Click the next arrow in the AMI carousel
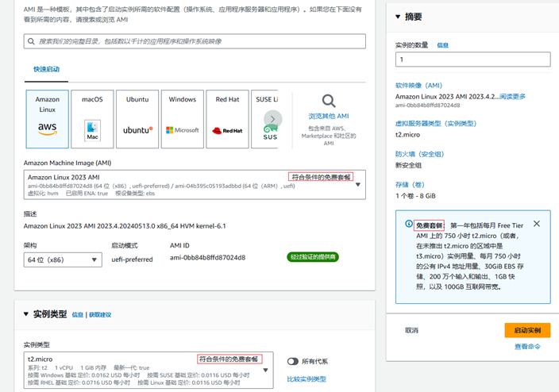The height and width of the screenshot is (392, 559). tap(272, 119)
